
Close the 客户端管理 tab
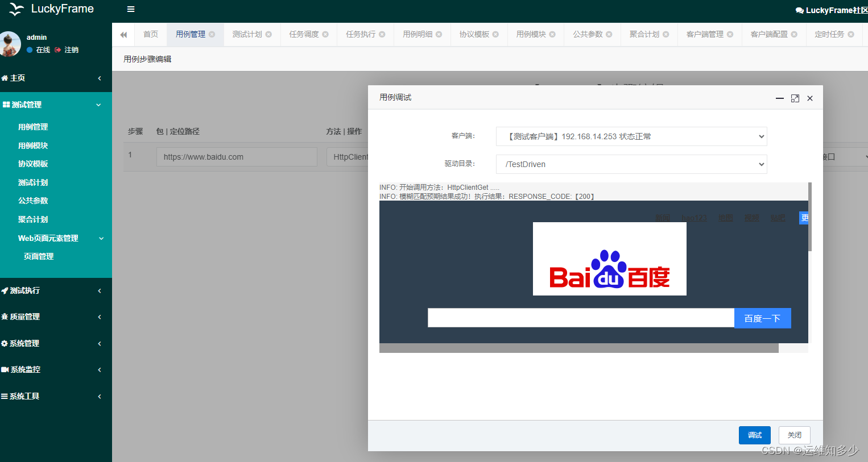(x=730, y=34)
